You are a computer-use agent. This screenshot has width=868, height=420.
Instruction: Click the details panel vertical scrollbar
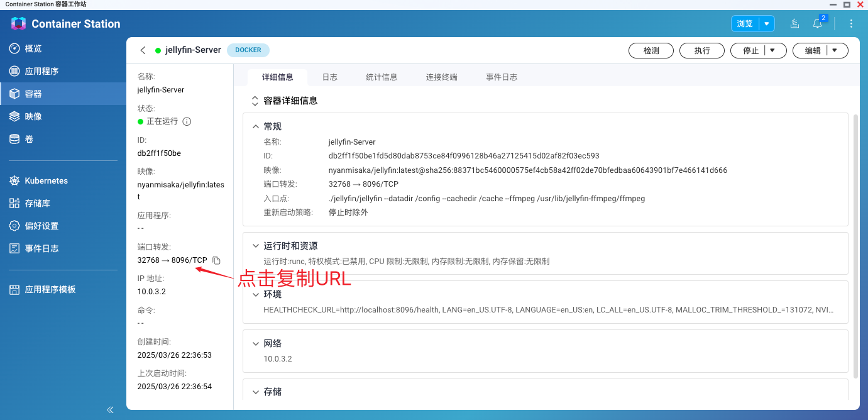[855, 245]
